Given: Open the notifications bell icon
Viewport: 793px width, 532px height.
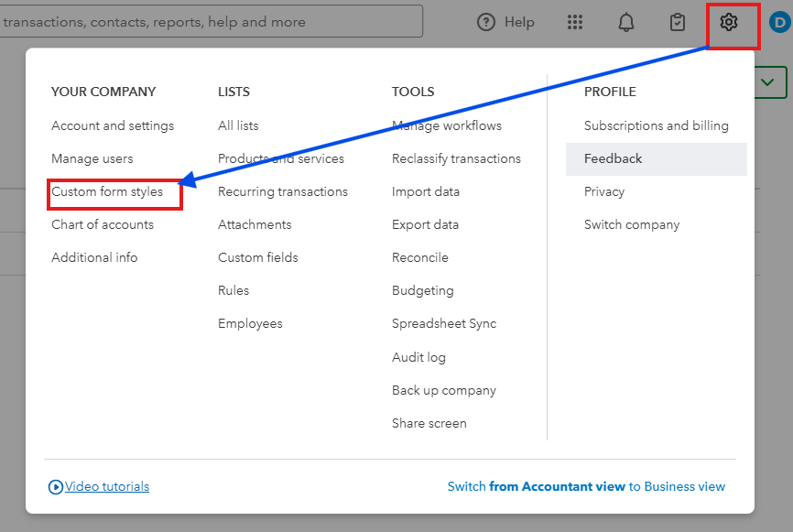Looking at the screenshot, I should tap(626, 23).
